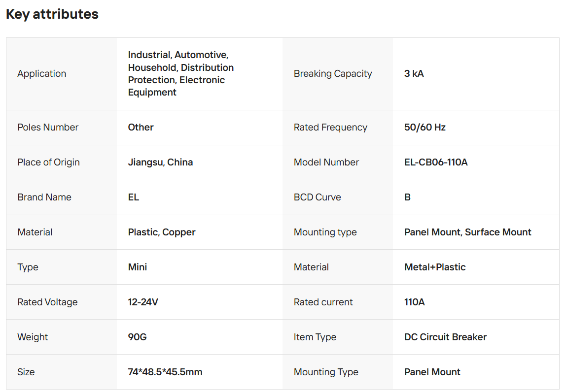Click the "Plastic, Copper" material value

(x=162, y=232)
